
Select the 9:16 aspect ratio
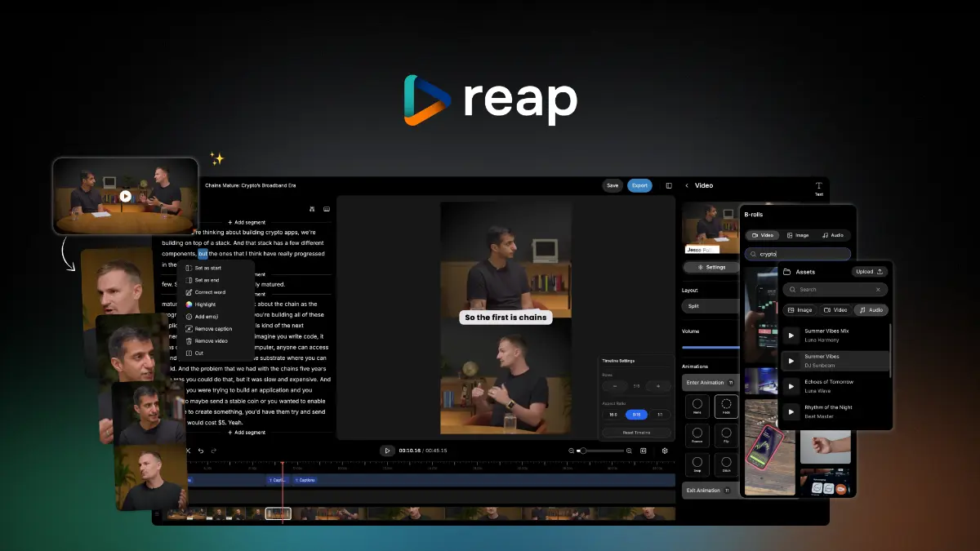[636, 415]
